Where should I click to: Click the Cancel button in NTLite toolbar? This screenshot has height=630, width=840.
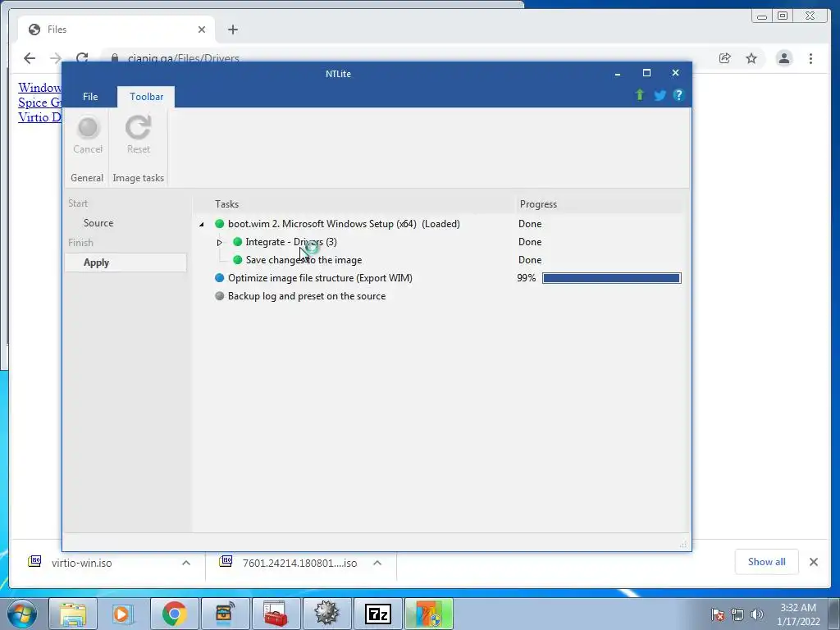[88, 135]
